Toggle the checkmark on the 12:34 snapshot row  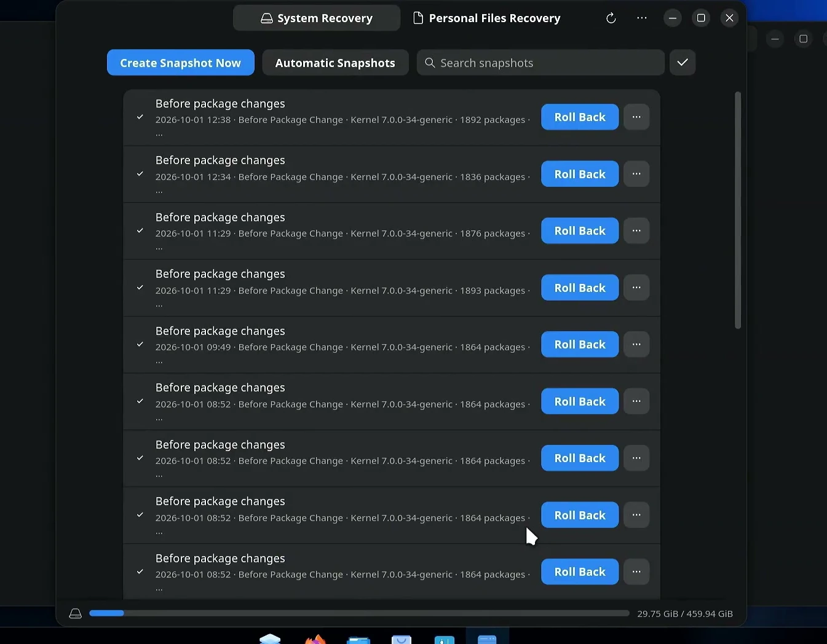140,174
